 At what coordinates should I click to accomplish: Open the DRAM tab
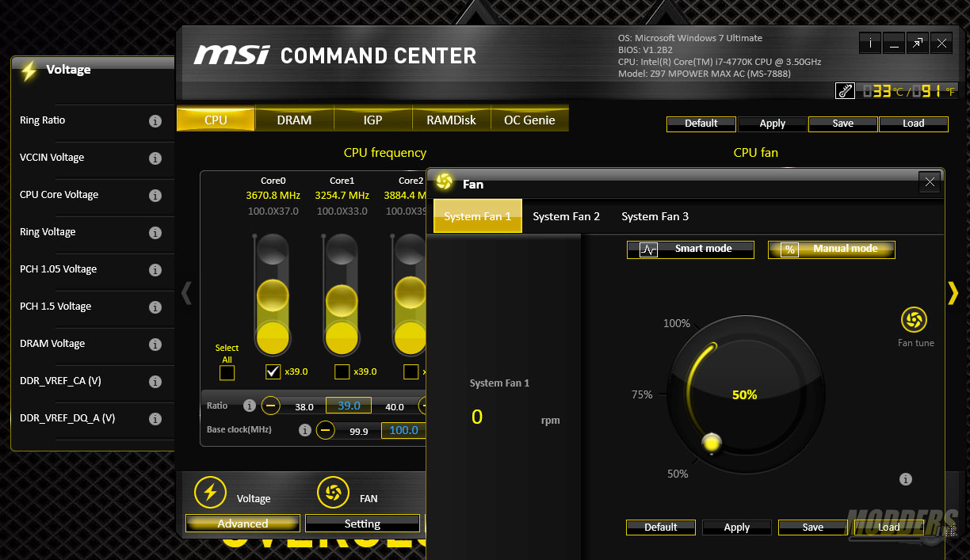[x=294, y=120]
